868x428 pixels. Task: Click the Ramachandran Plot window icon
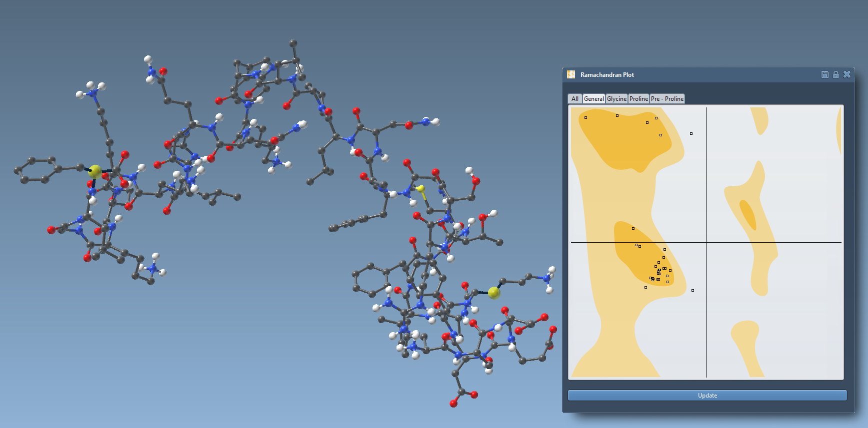click(x=571, y=74)
